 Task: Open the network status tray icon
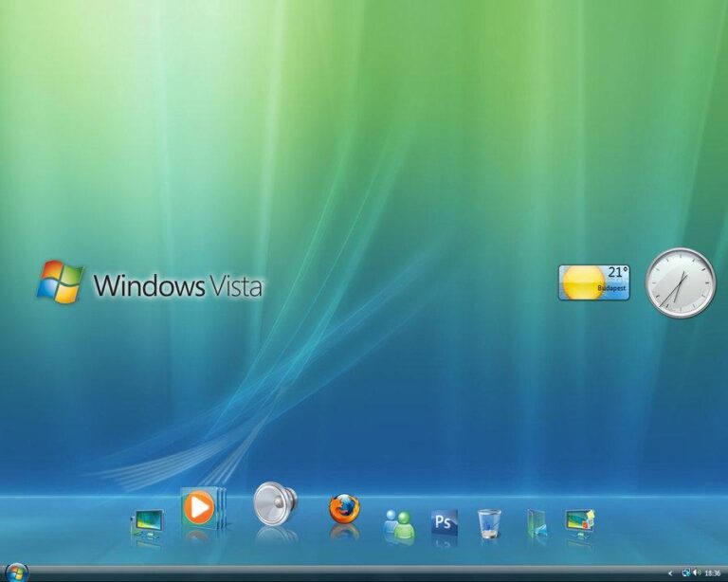[x=685, y=573]
